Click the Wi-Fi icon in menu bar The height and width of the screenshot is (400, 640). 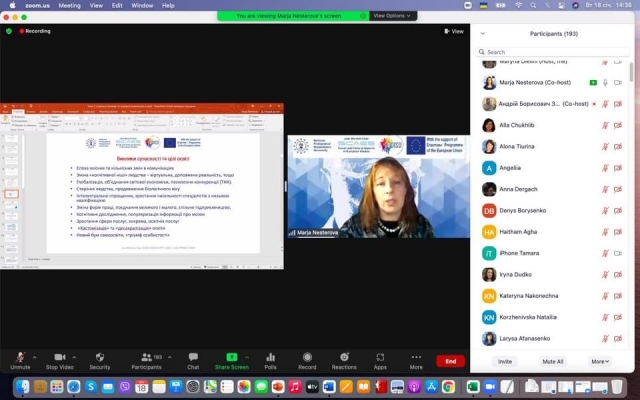coord(518,5)
